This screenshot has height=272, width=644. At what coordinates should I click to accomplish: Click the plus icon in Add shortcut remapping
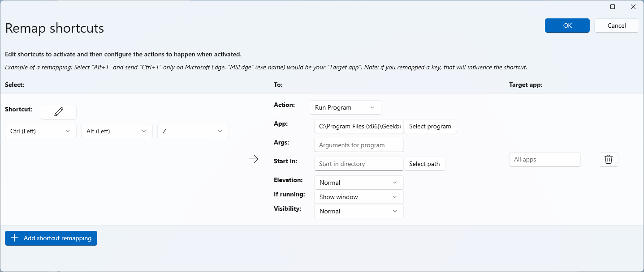tap(14, 238)
